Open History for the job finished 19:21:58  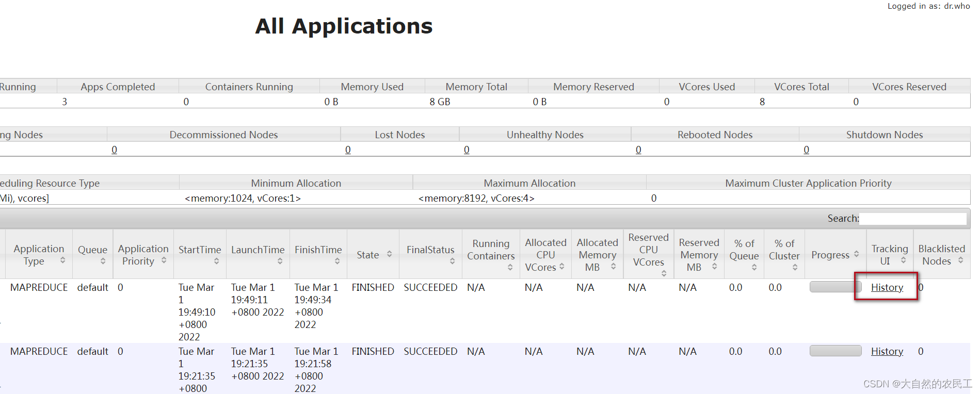click(x=887, y=351)
